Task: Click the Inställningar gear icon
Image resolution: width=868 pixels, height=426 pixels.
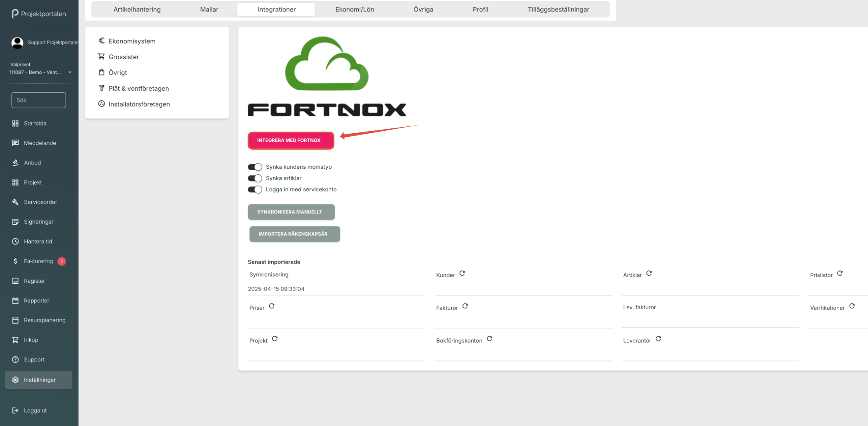Action: [15, 380]
